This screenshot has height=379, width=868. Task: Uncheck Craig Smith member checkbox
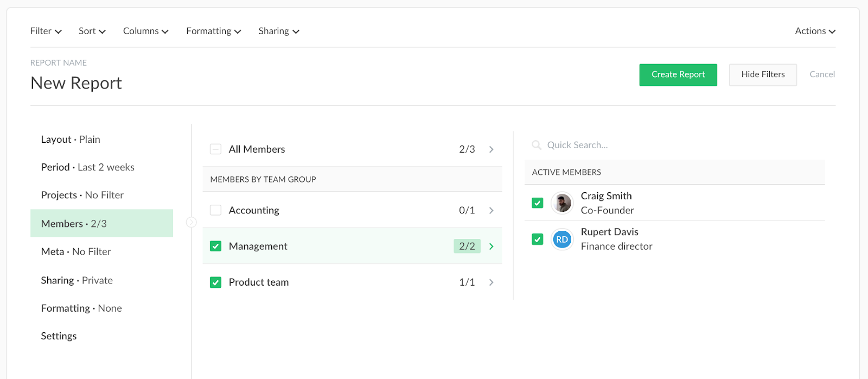point(538,203)
